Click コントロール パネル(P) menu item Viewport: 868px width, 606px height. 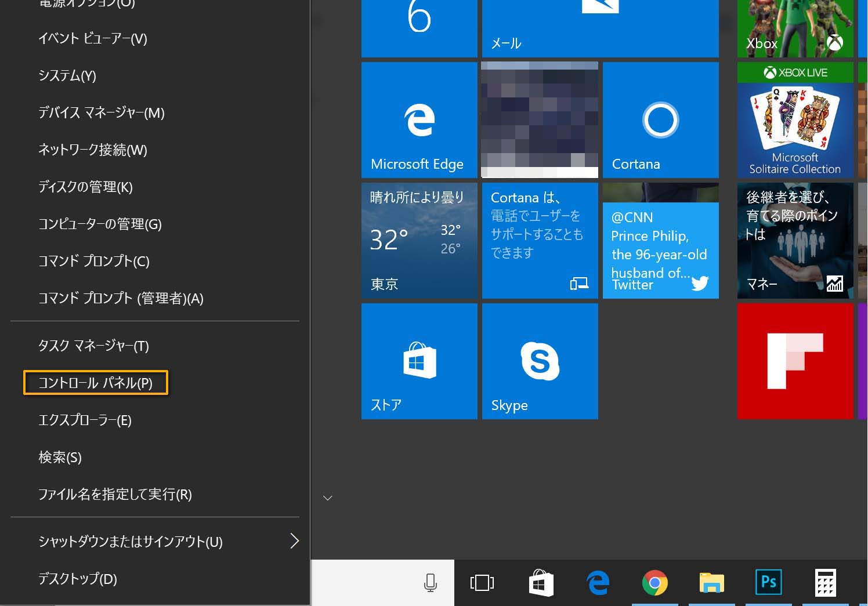(155, 383)
